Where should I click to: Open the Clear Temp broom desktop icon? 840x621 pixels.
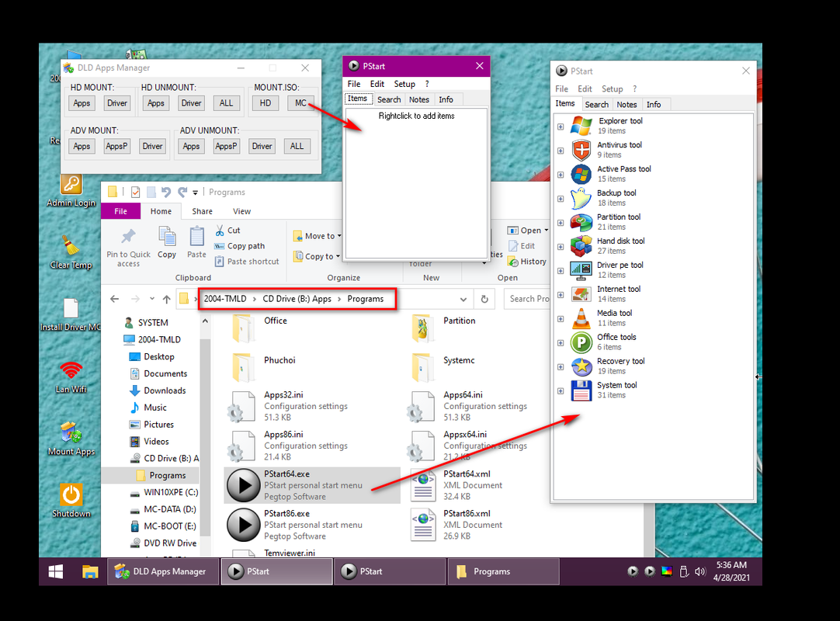pos(71,252)
